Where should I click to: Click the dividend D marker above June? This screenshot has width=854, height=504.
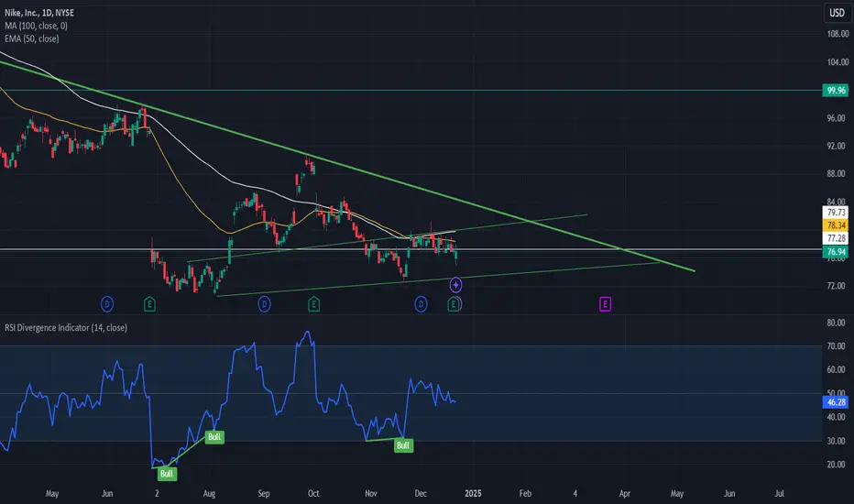pyautogui.click(x=107, y=304)
